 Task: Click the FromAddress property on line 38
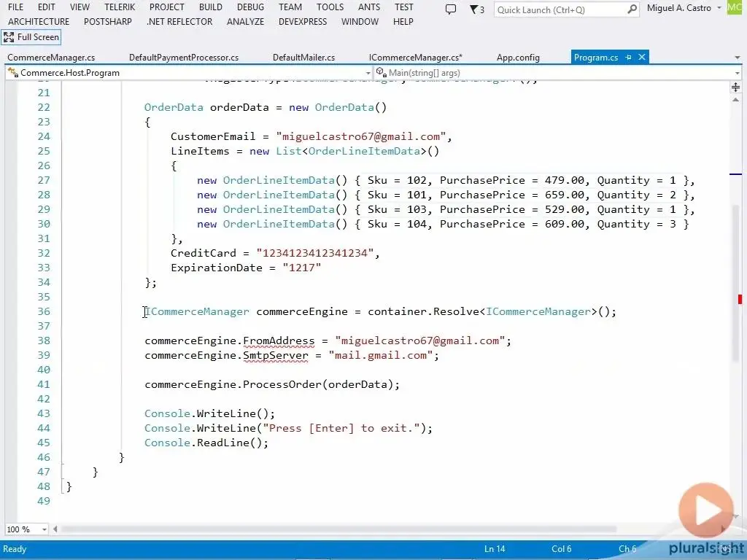coord(279,341)
